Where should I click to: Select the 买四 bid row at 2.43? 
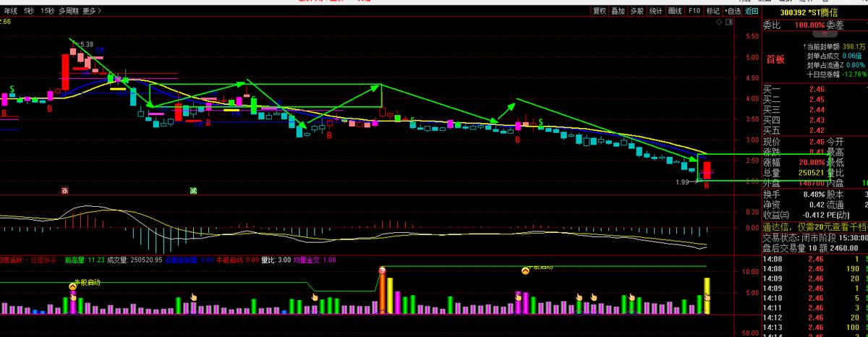tap(815, 120)
